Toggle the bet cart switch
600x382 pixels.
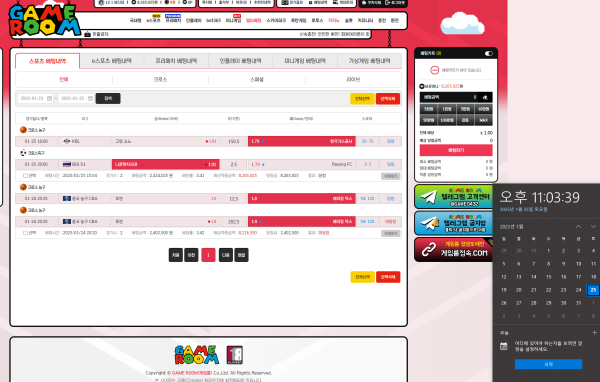(489, 54)
